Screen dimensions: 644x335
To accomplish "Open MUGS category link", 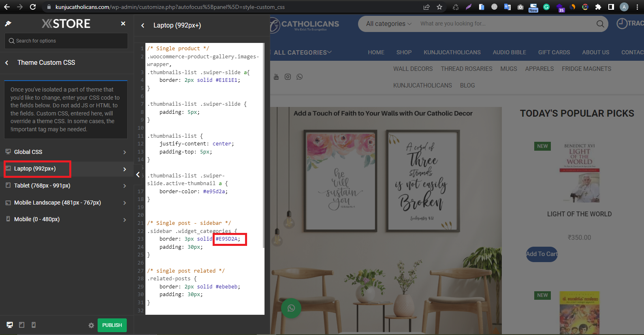I will click(509, 69).
